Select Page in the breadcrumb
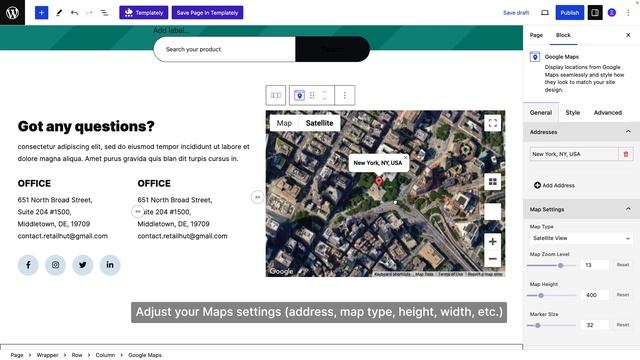Image resolution: width=640 pixels, height=360 pixels. point(17,355)
